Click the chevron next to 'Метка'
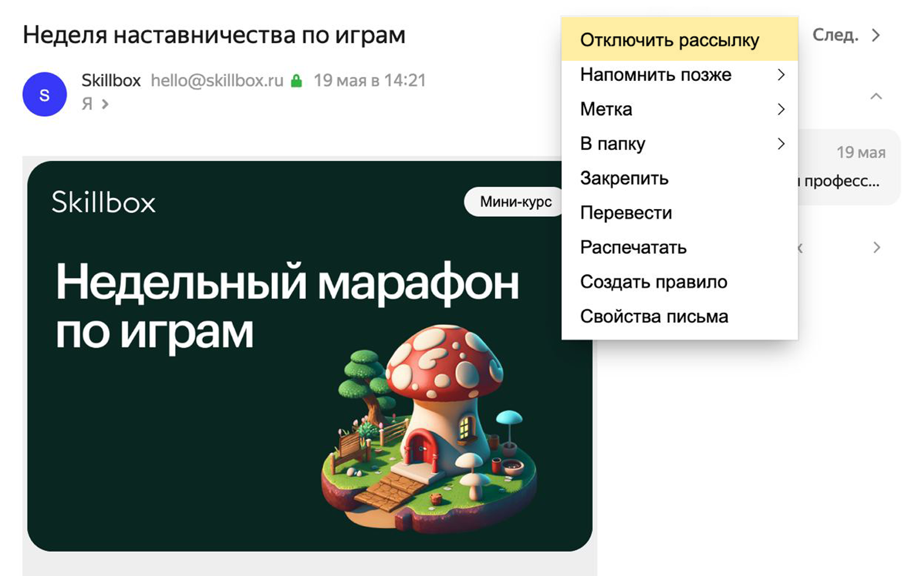This screenshot has height=576, width=924. 781,109
